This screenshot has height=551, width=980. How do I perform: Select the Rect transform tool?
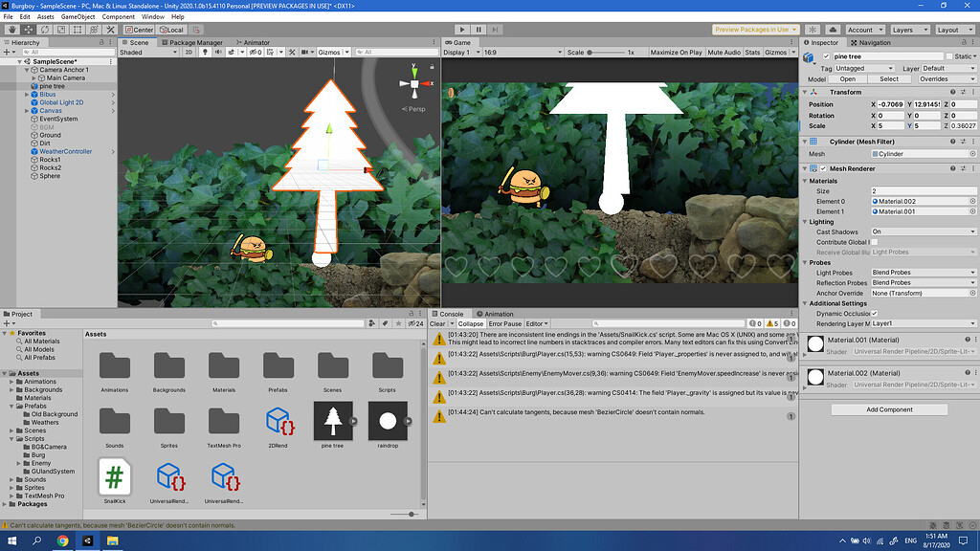click(x=76, y=29)
